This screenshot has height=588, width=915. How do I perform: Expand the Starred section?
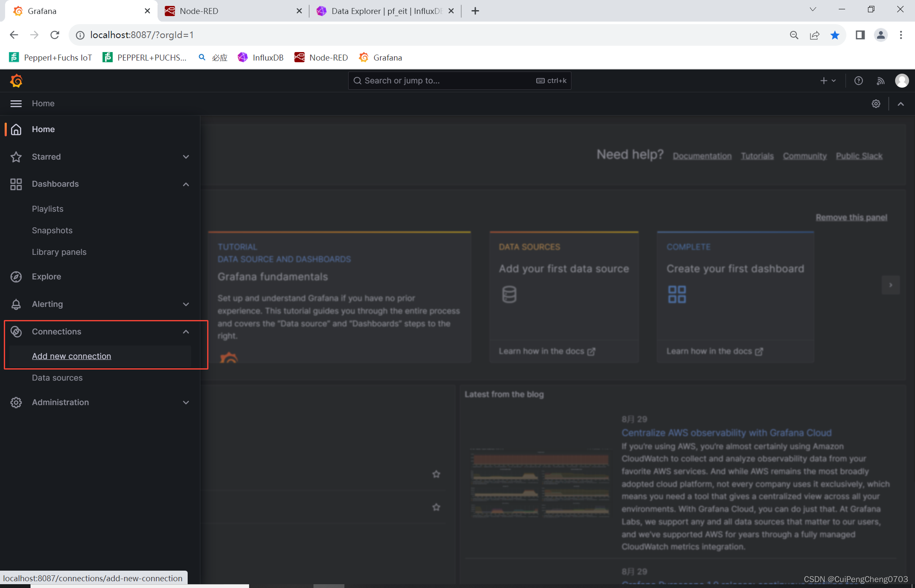pyautogui.click(x=186, y=157)
